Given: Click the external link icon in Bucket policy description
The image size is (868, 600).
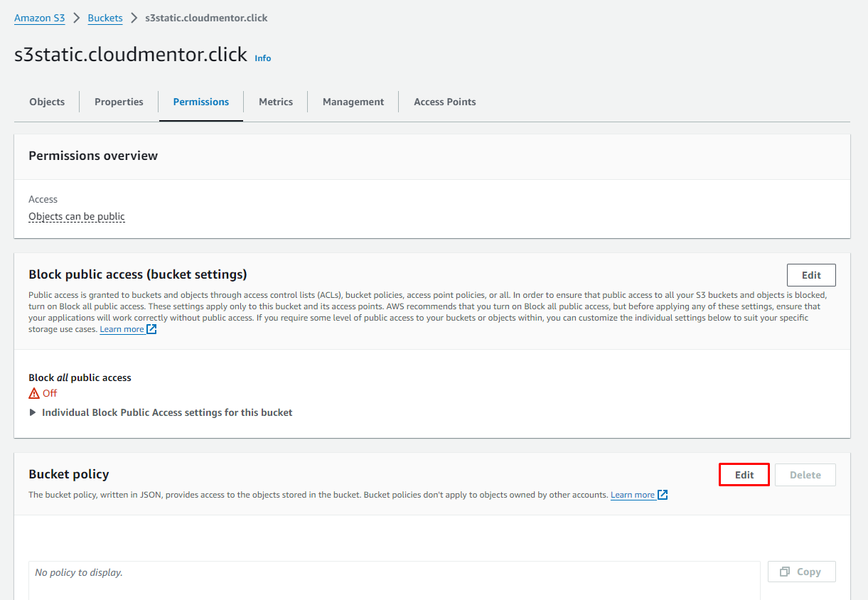Looking at the screenshot, I should [663, 495].
